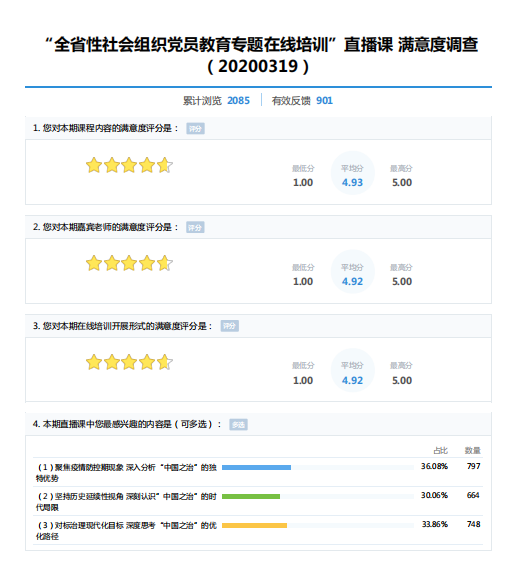The image size is (517, 563).
Task: Click the 评分 tag beside question 1
Action: point(195,129)
